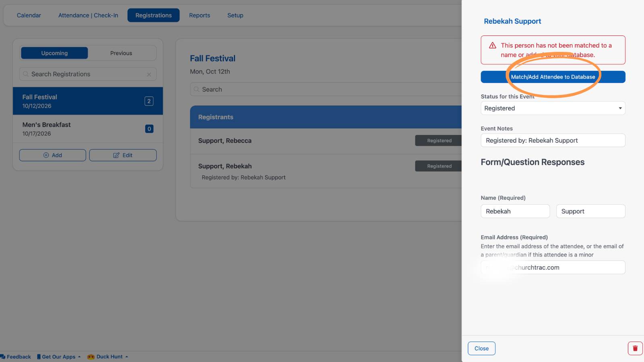Image resolution: width=644 pixels, height=362 pixels.
Task: Click the Rebekah Support panel title
Action: click(x=512, y=21)
